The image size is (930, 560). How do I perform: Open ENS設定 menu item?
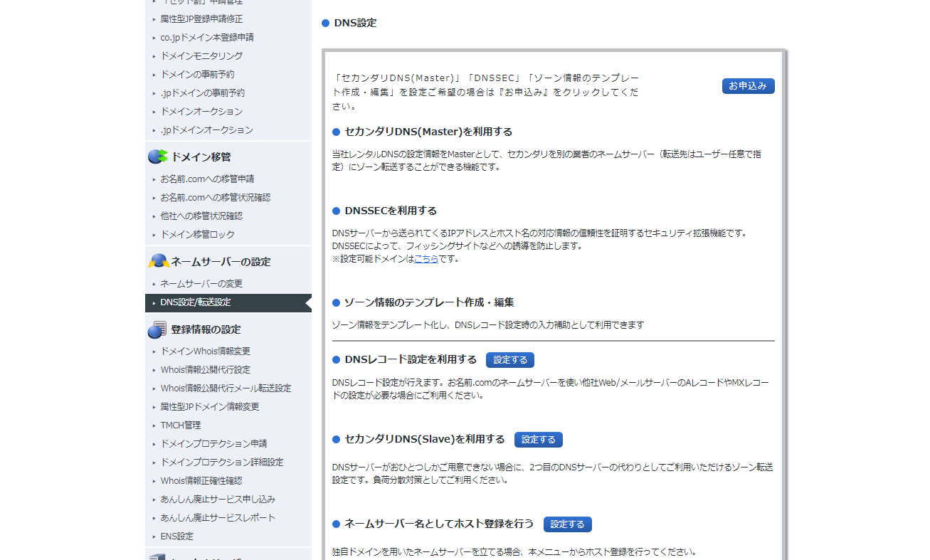(176, 537)
